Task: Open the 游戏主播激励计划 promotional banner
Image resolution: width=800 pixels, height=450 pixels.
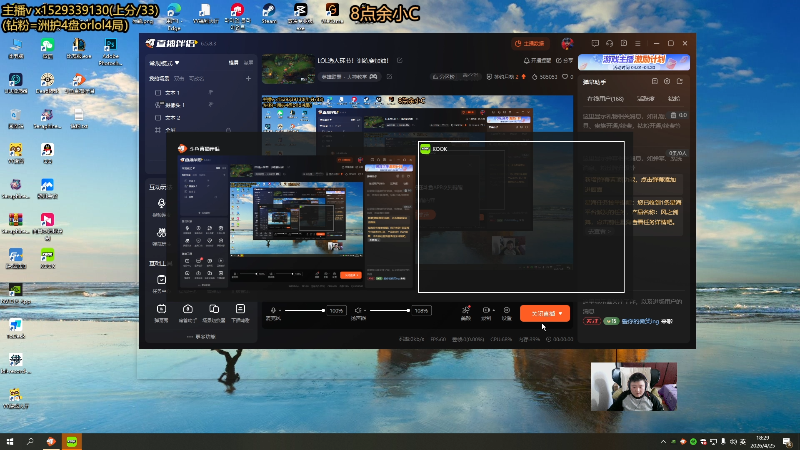Action: [634, 62]
